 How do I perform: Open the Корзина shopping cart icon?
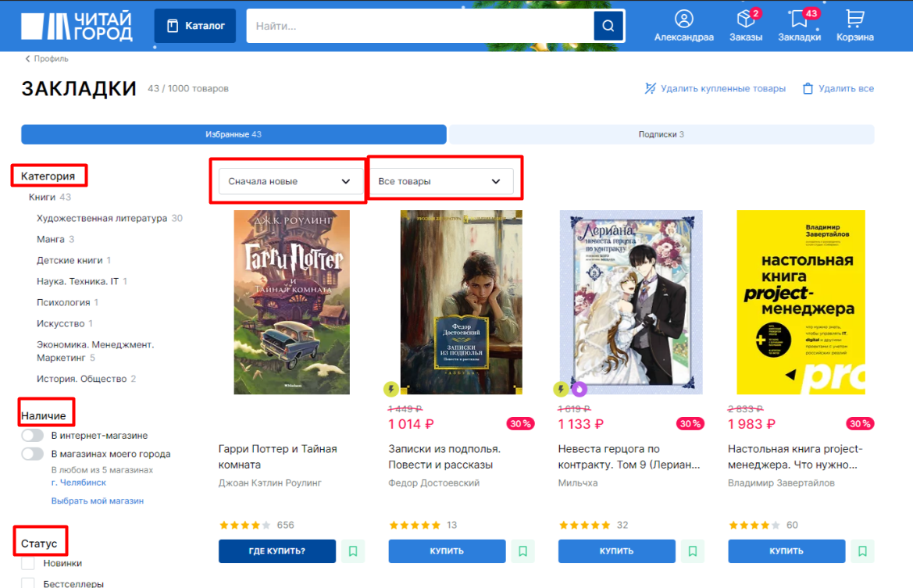(854, 20)
